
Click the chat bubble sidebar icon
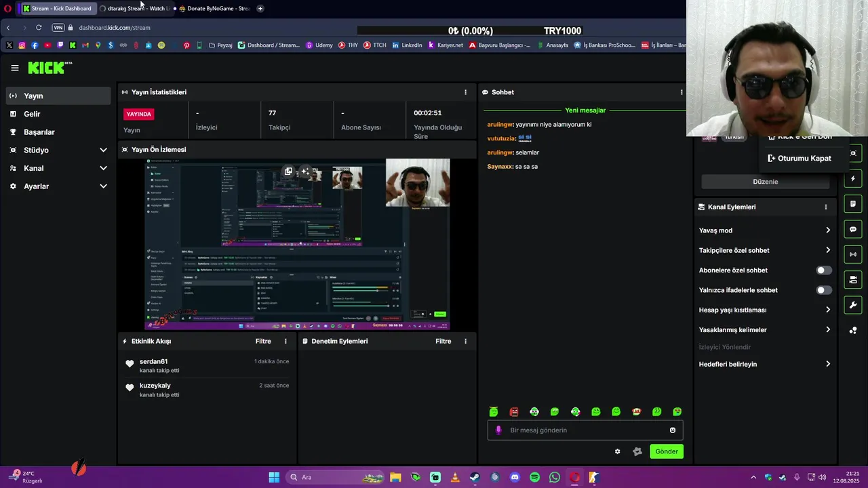853,229
